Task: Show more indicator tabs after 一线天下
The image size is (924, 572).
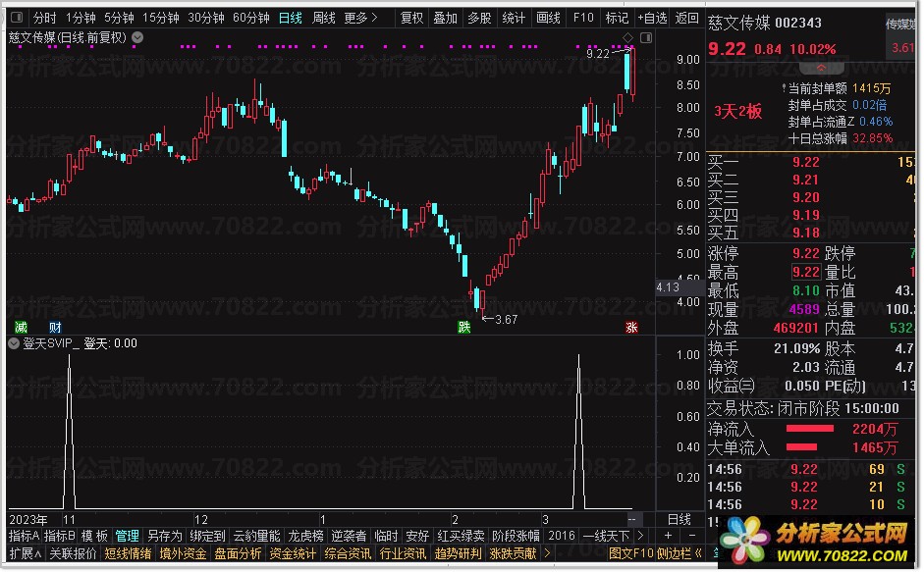Action: (x=640, y=536)
